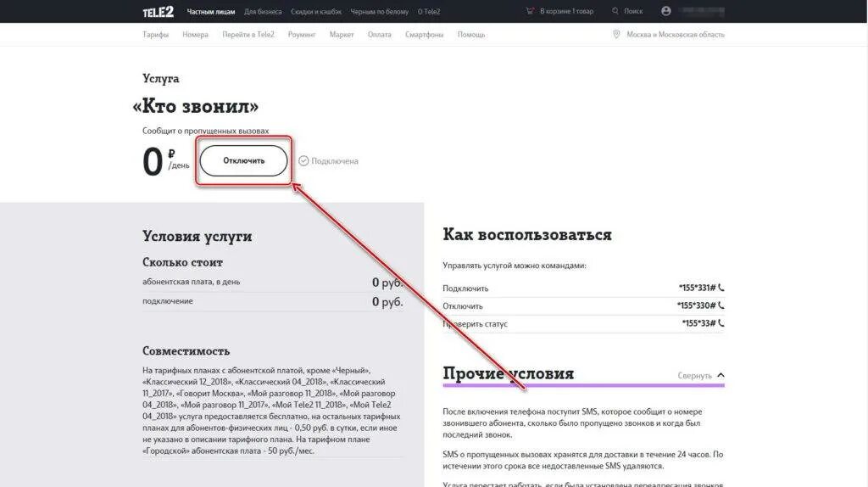Click Перейти в Tele2 link
The width and height of the screenshot is (868, 487).
coord(248,34)
